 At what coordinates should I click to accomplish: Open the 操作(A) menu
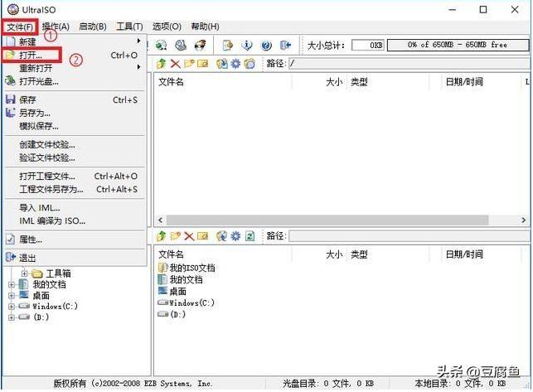(56, 27)
